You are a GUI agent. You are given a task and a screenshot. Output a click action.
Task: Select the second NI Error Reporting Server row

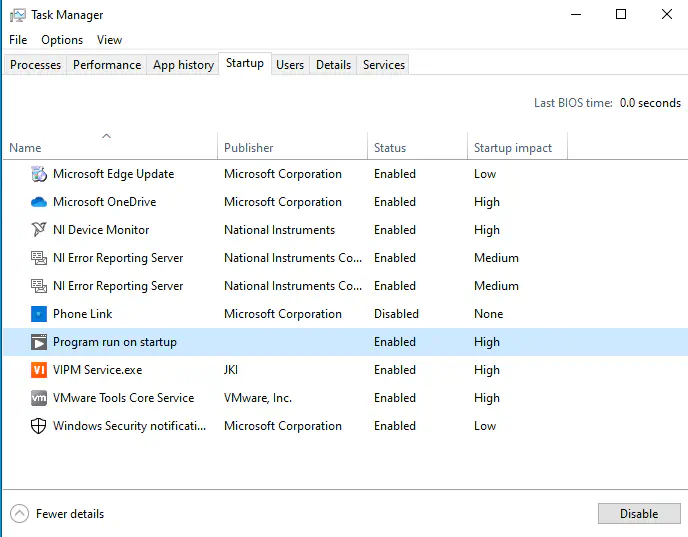[x=118, y=286]
